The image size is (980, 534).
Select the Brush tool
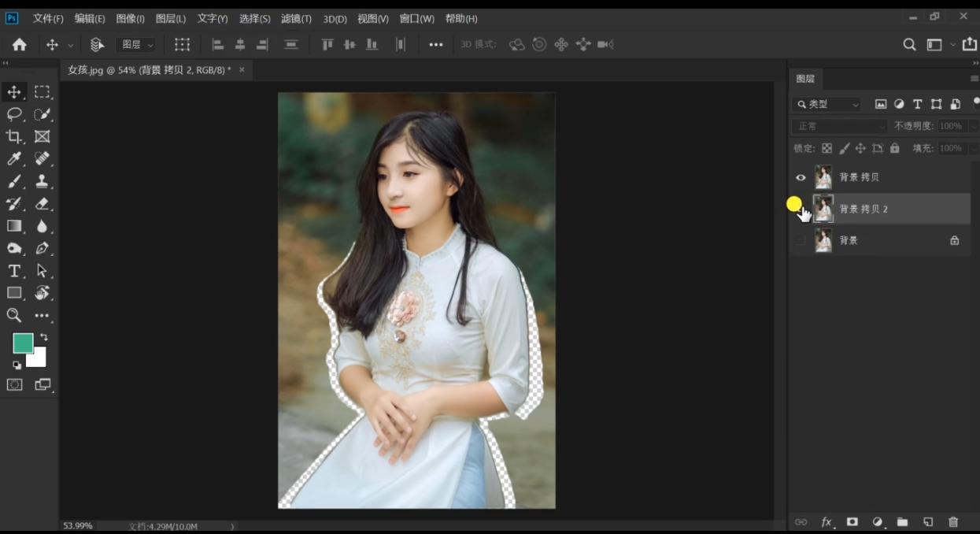(x=14, y=182)
